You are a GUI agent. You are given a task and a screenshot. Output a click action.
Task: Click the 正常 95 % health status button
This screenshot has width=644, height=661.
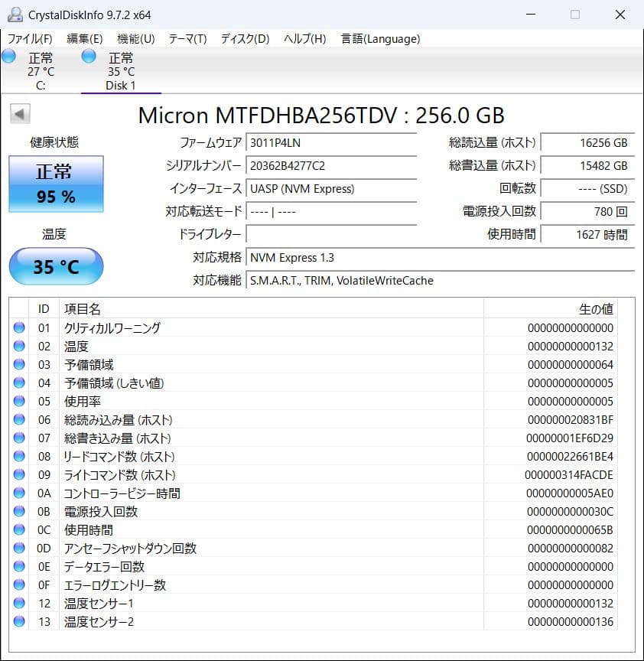(56, 184)
